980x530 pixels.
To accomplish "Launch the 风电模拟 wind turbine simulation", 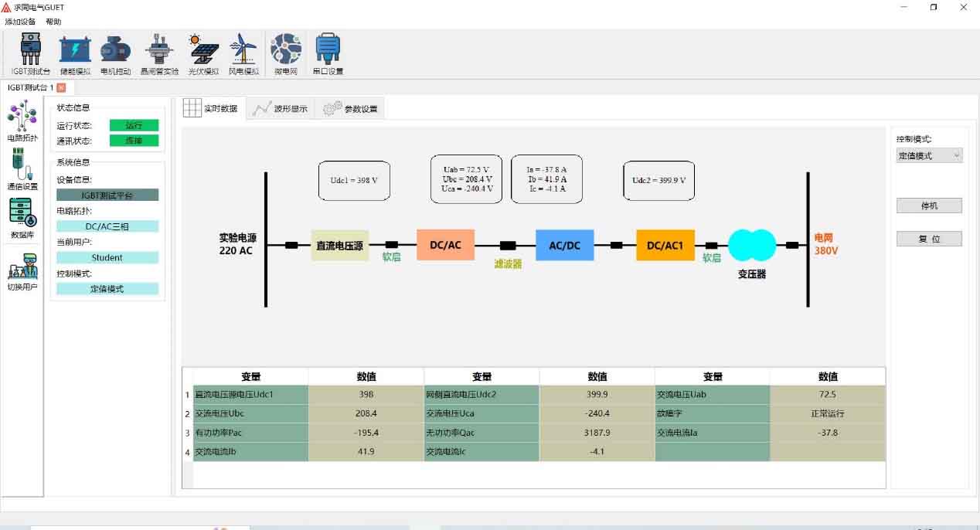I will point(243,54).
